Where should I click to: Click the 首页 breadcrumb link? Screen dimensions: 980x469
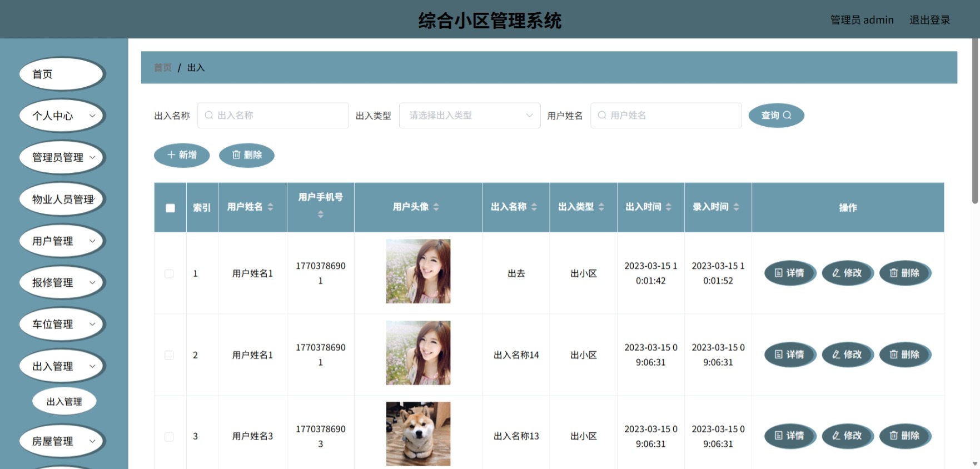coord(163,67)
